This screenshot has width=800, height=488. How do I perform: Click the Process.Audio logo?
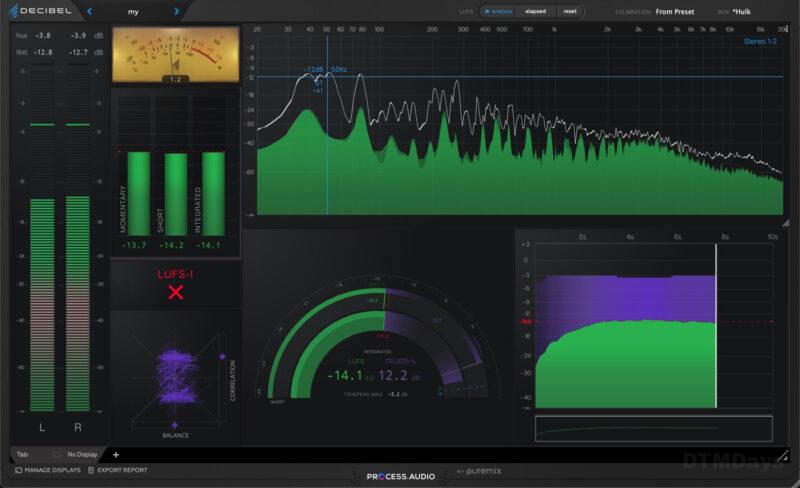click(x=400, y=476)
